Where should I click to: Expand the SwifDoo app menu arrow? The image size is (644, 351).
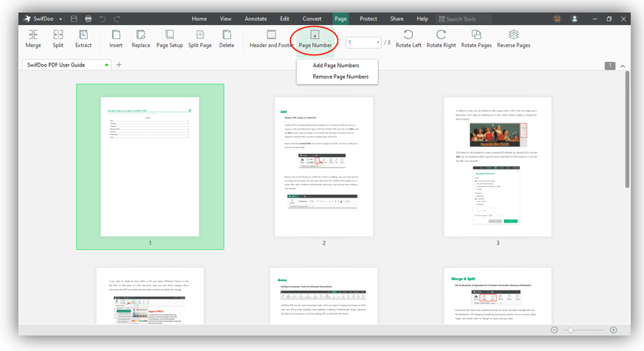60,19
